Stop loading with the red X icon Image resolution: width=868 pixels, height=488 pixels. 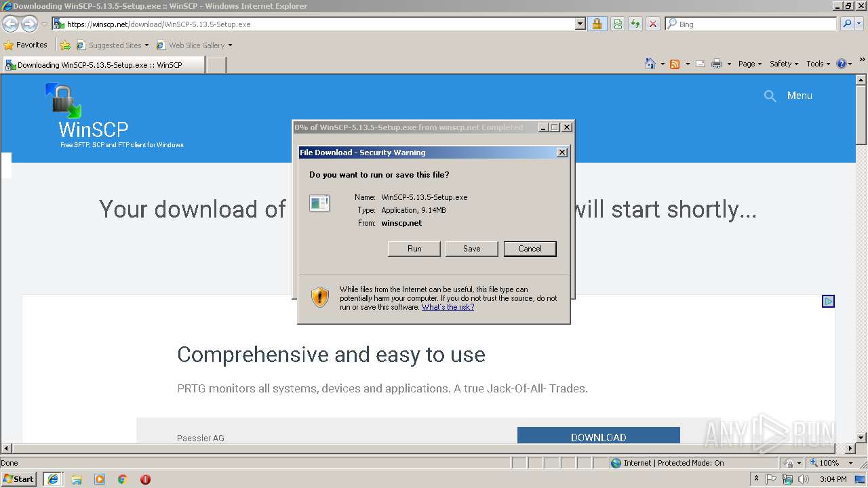click(x=653, y=24)
